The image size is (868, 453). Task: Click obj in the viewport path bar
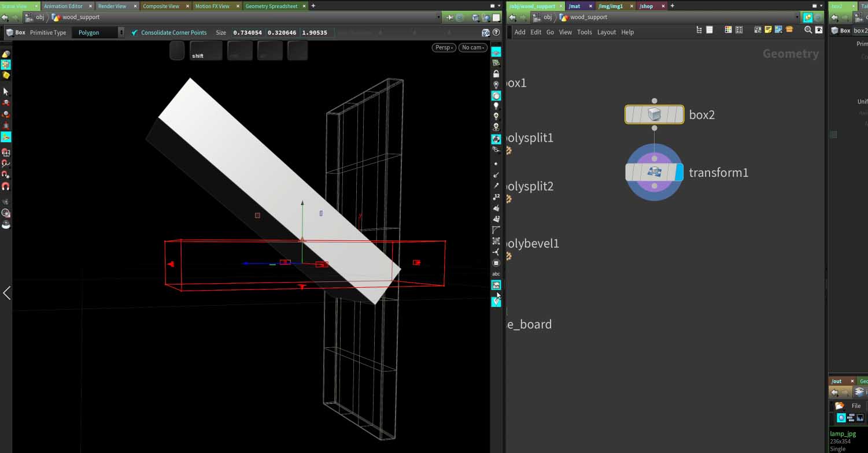(x=40, y=17)
